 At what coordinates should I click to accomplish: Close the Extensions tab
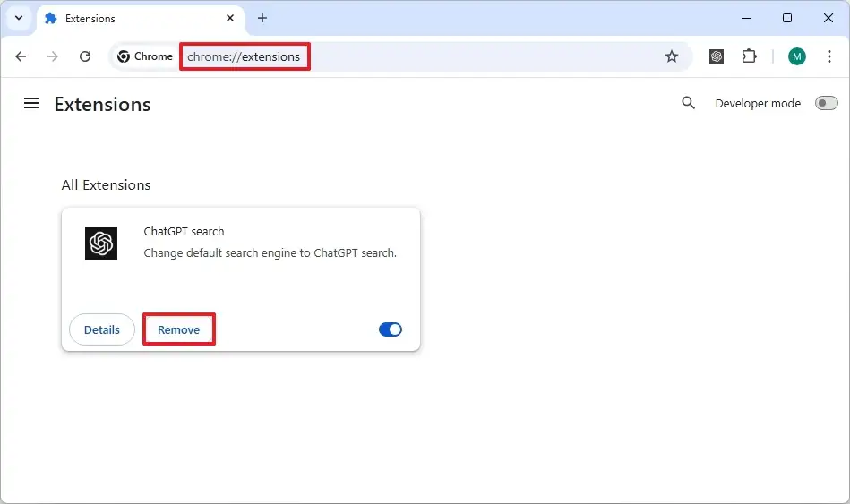click(230, 19)
